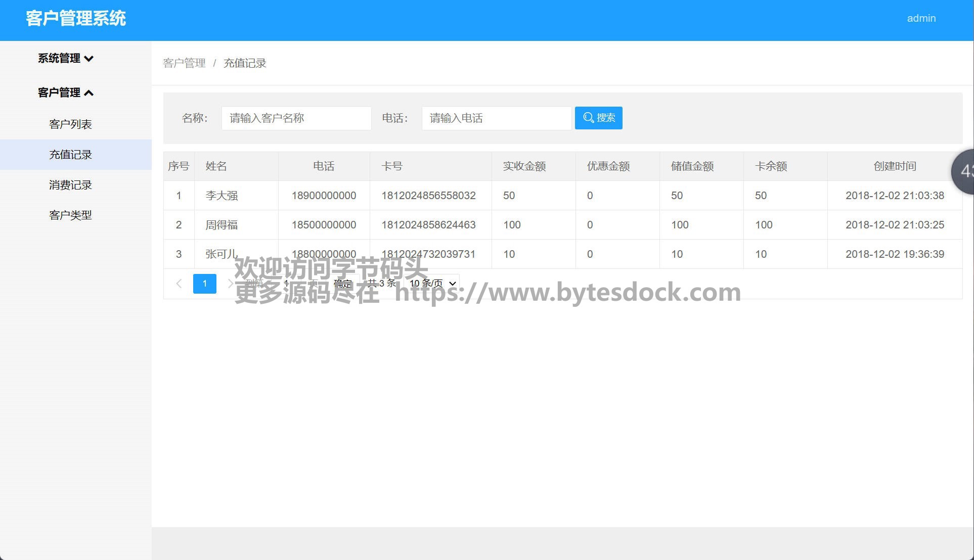The width and height of the screenshot is (974, 560).
Task: Click the 客户管理 breadcrumb link
Action: pyautogui.click(x=184, y=63)
